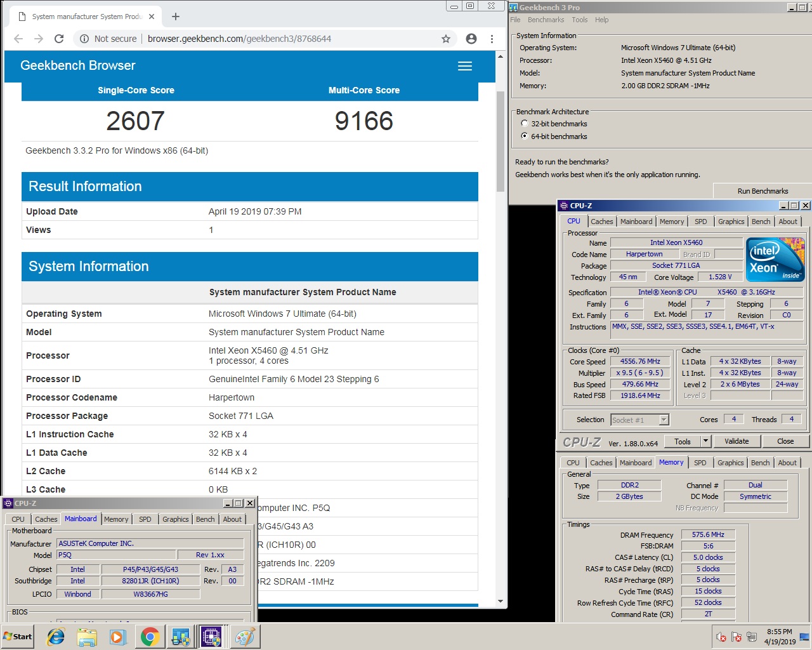Click the browser forward arrow
Screen dimensions: 812x650
coord(39,39)
